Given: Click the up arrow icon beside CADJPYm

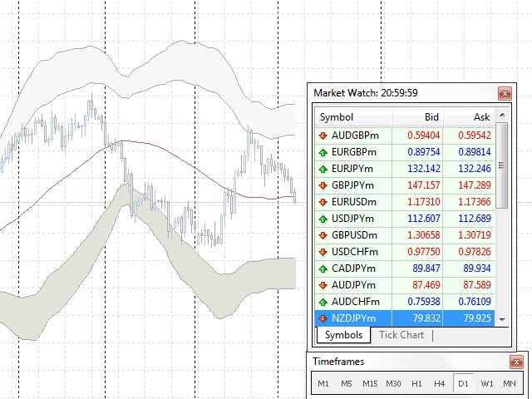Looking at the screenshot, I should 323,268.
